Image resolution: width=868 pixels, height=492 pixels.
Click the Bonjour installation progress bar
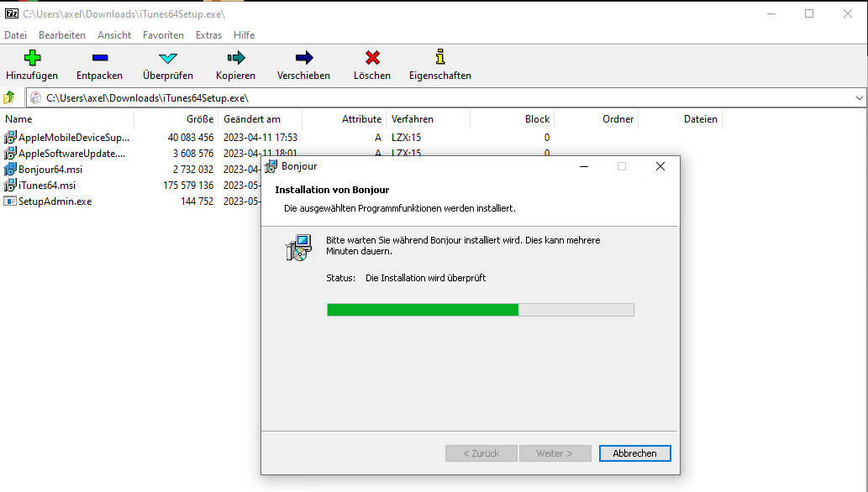point(481,310)
